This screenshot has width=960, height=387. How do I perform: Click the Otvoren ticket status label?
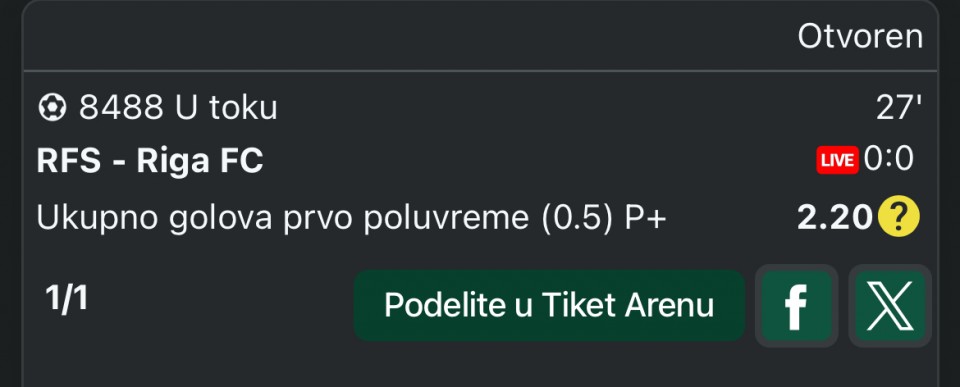click(860, 37)
